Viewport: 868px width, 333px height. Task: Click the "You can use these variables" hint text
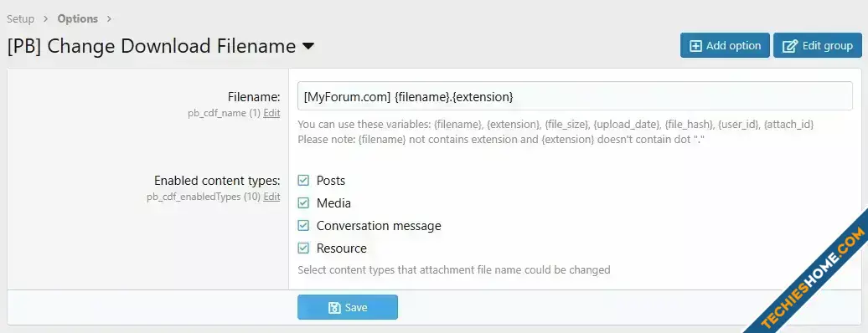pyautogui.click(x=555, y=125)
